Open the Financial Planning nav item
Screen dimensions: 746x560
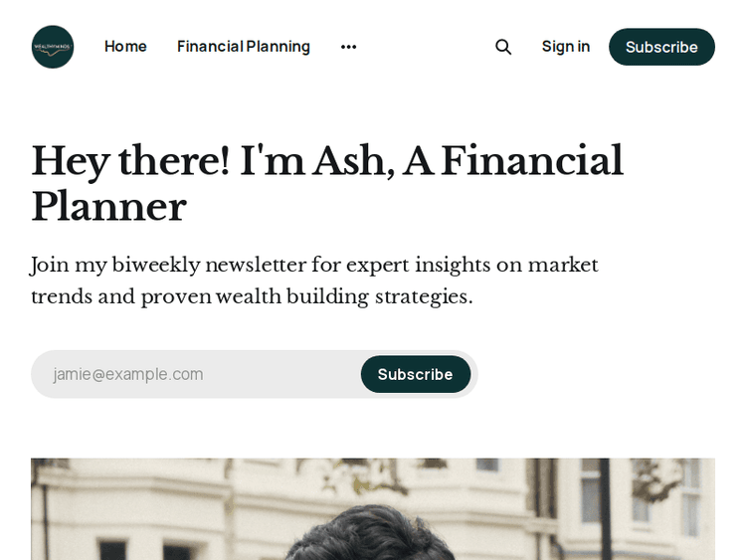[x=244, y=47]
